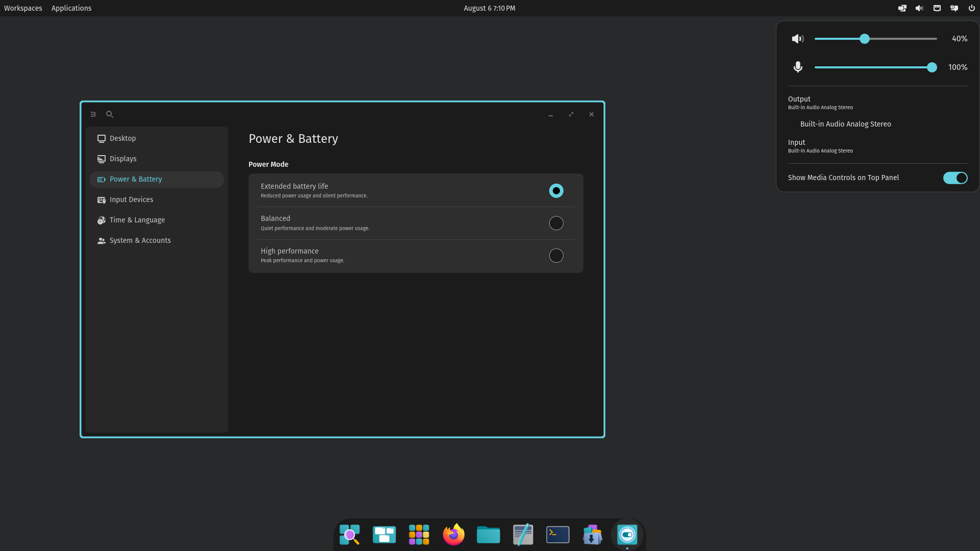Click Input Devices settings
This screenshot has width=980, height=551.
(131, 199)
